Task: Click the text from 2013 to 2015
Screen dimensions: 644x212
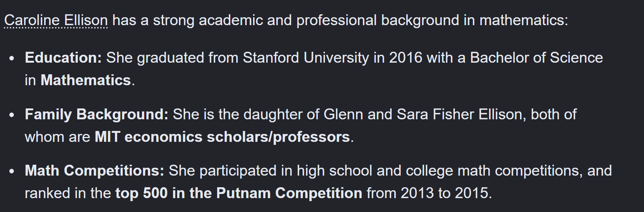Action: point(427,193)
